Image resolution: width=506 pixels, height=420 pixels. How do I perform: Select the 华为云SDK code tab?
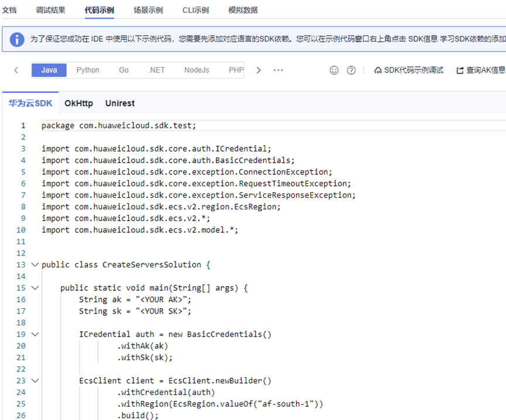click(x=30, y=103)
